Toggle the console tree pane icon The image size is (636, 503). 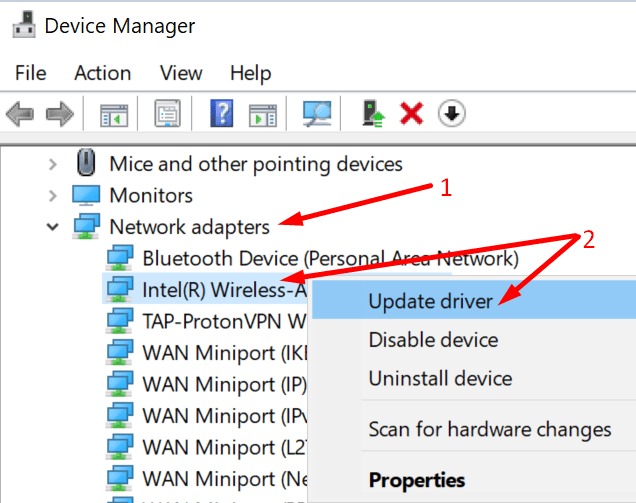tap(114, 115)
